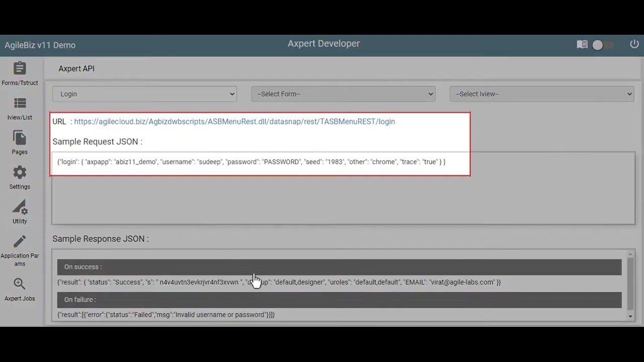644x362 pixels.
Task: Click the On failure header bar
Action: click(x=339, y=300)
